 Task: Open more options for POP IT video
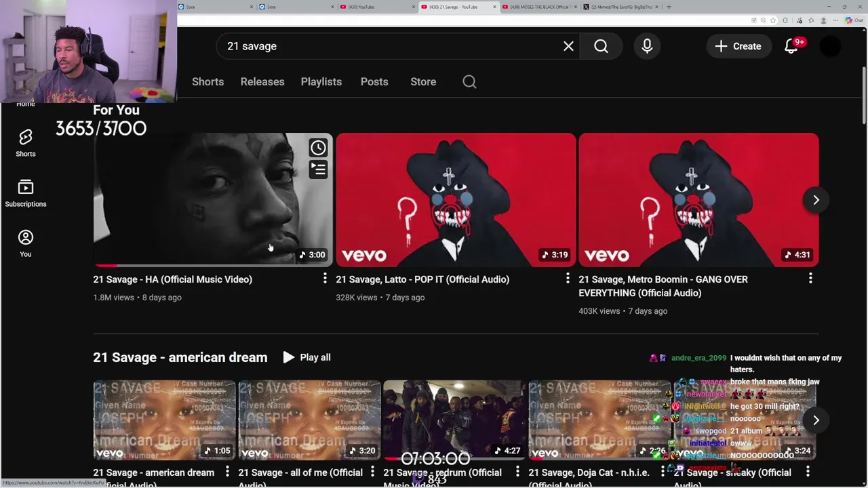(568, 279)
